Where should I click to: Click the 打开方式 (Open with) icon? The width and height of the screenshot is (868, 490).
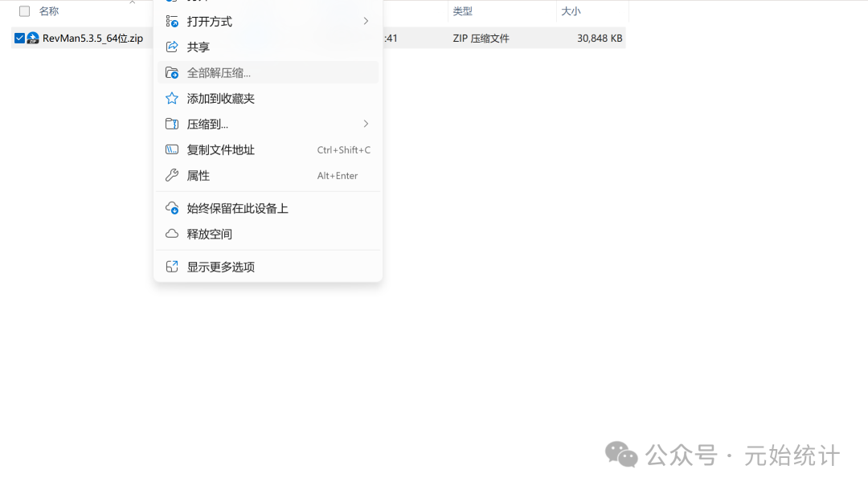coord(171,21)
